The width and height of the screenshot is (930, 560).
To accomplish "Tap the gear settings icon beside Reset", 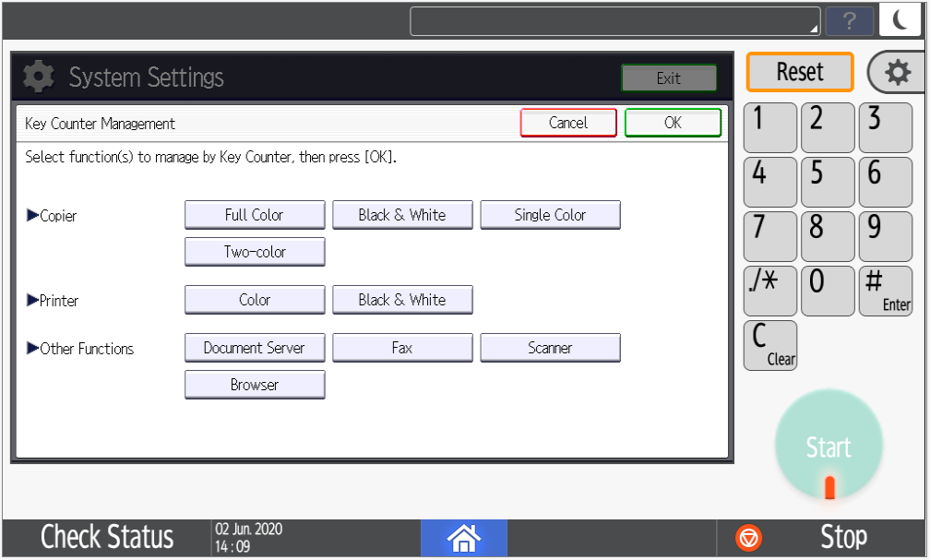I will tap(897, 73).
